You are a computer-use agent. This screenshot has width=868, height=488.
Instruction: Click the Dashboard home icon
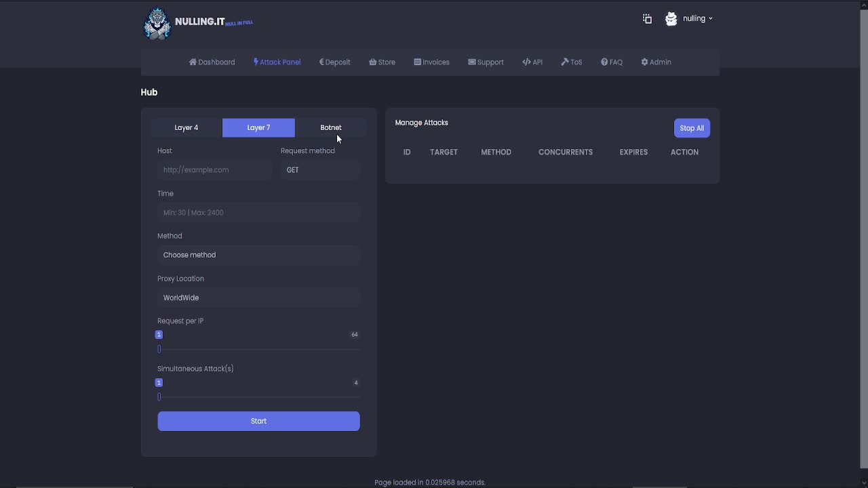coord(193,62)
